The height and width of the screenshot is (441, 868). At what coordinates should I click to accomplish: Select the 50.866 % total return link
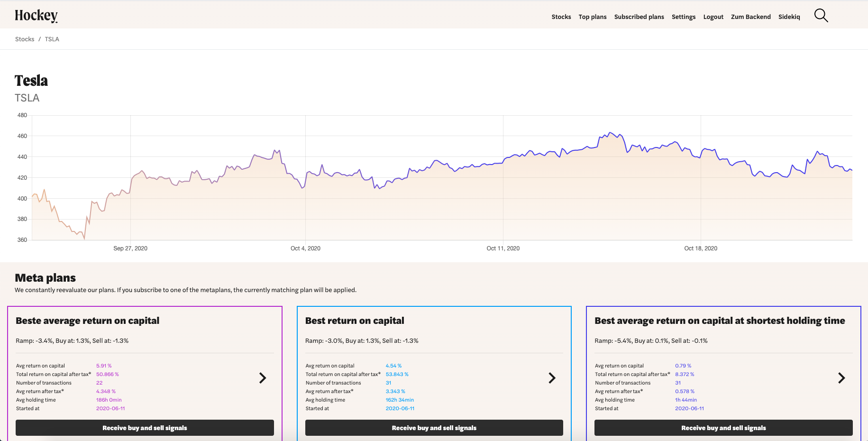[x=108, y=374]
